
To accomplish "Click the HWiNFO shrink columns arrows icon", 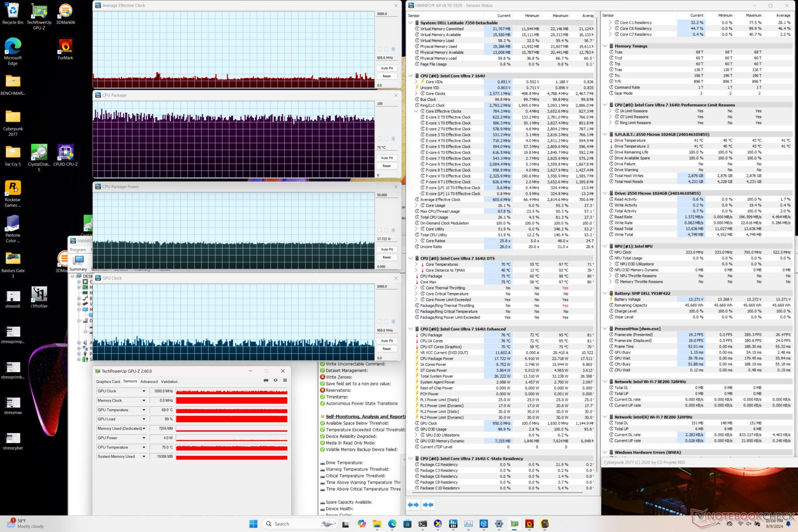I will (x=428, y=505).
